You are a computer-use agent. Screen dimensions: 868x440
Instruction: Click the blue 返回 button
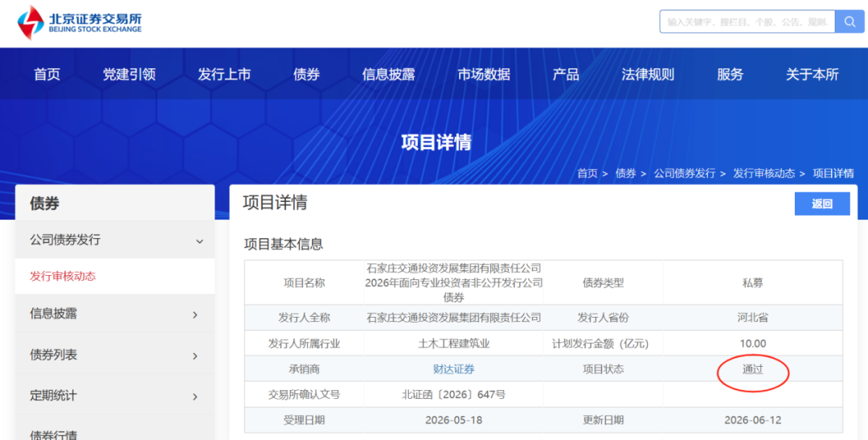click(x=822, y=204)
